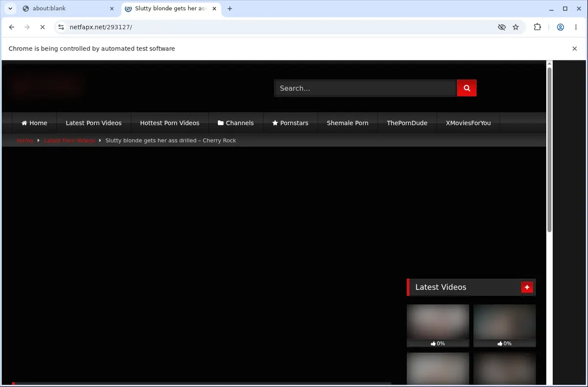Click the red search magnifier button
The height and width of the screenshot is (387, 588).
tap(466, 88)
